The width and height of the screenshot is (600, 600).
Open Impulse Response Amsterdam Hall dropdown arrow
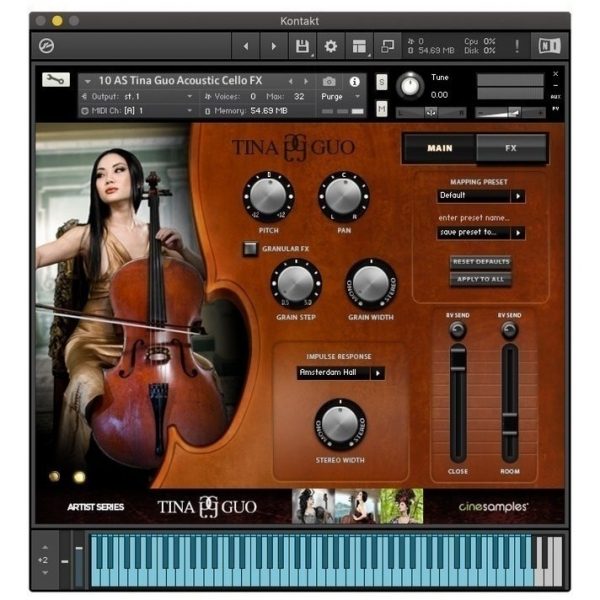coord(378,373)
